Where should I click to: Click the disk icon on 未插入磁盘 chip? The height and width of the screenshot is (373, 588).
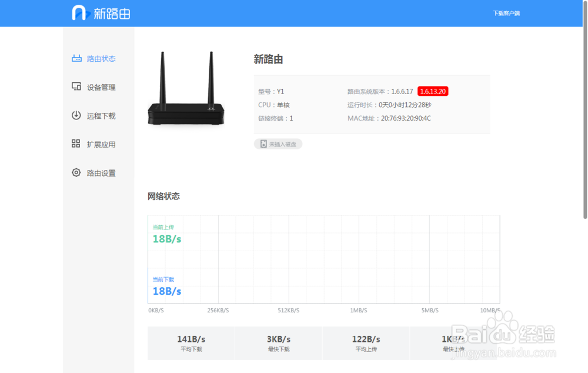pos(262,144)
